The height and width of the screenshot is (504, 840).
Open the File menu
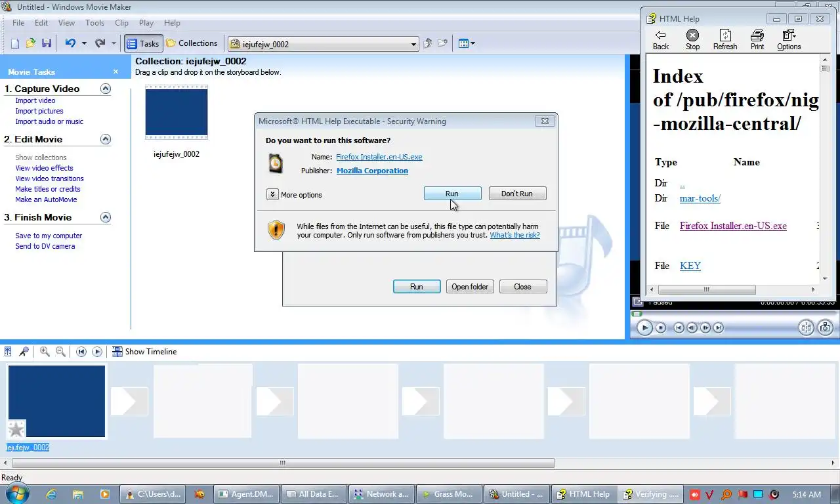coord(18,23)
